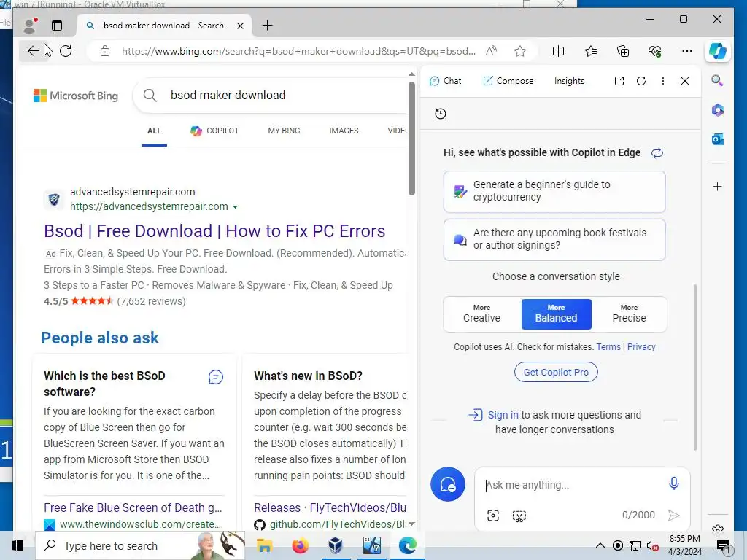Select More Precise conversation style
The height and width of the screenshot is (560, 747).
(629, 314)
